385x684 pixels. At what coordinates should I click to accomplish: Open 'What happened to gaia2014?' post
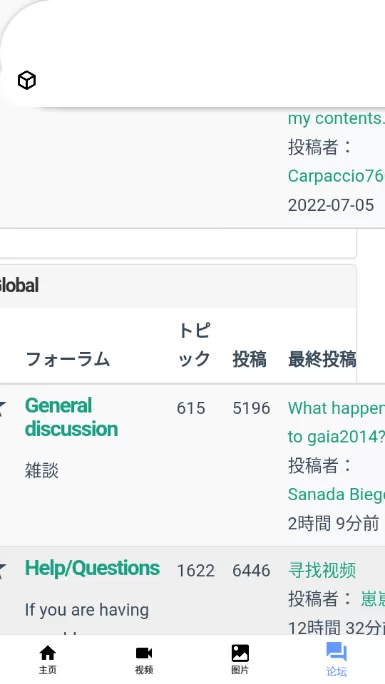coord(336,422)
